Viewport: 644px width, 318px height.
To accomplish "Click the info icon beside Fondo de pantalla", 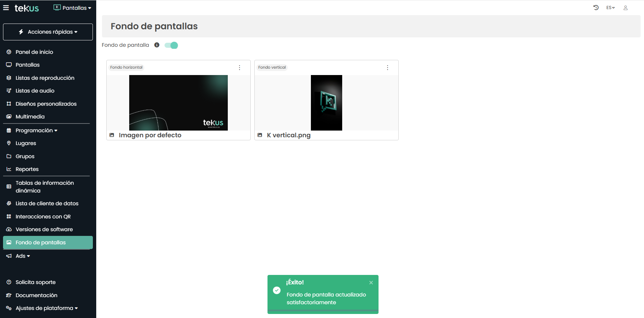I will (x=157, y=45).
